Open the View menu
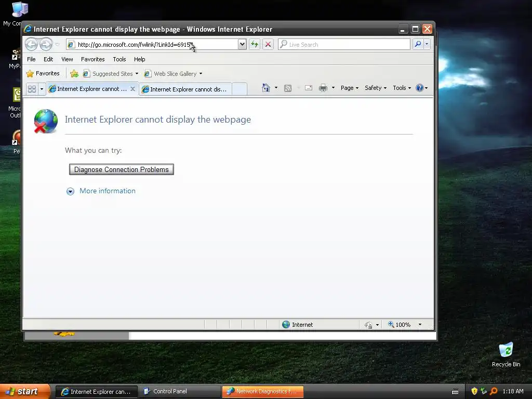532x399 pixels. (67, 59)
